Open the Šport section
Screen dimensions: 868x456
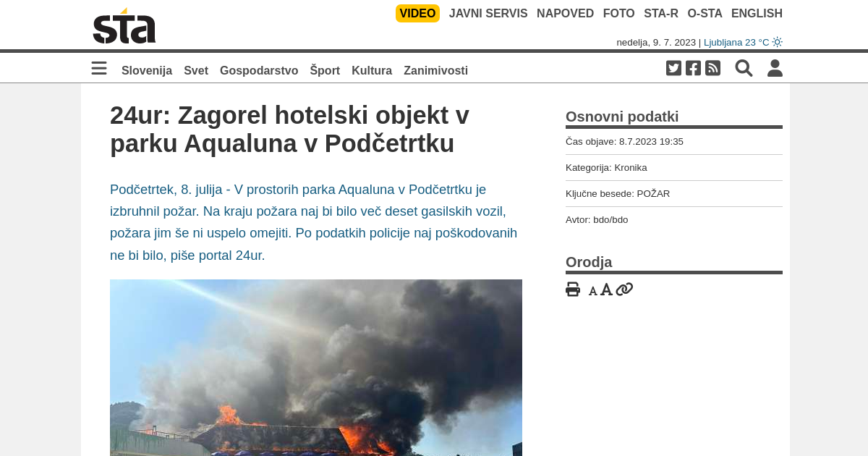pyautogui.click(x=325, y=70)
